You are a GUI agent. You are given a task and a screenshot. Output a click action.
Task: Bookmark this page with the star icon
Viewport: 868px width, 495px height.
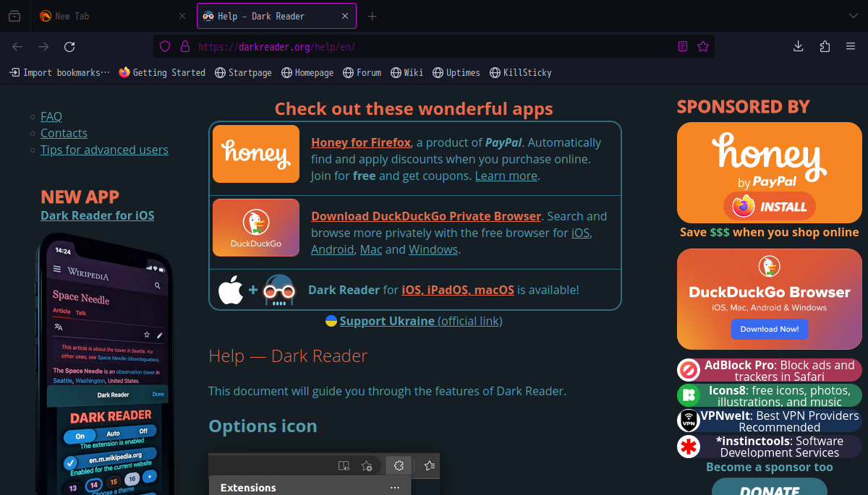tap(703, 46)
